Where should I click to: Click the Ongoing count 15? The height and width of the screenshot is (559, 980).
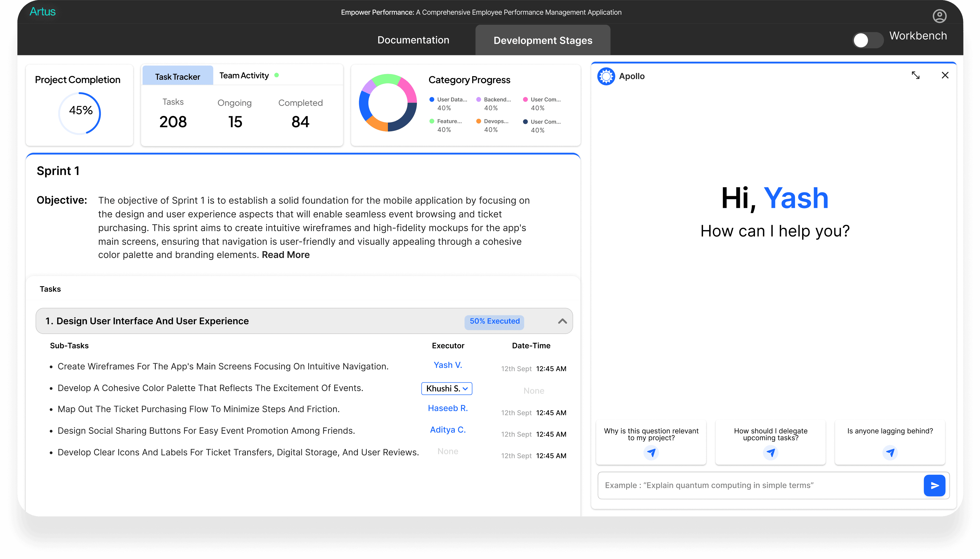(x=235, y=122)
